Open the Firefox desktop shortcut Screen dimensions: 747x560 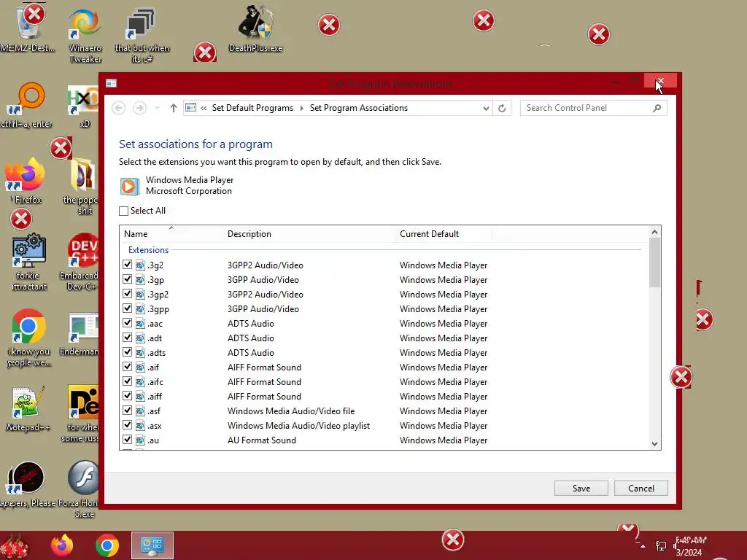click(x=25, y=181)
